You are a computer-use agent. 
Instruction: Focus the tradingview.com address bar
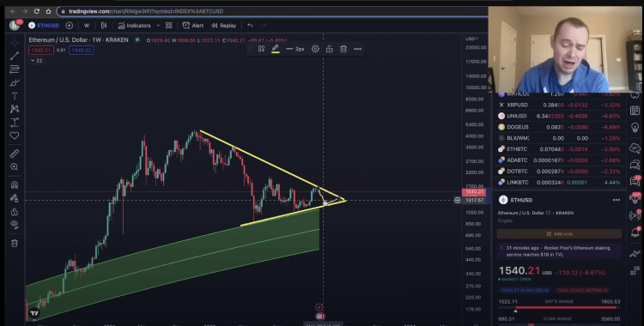click(x=271, y=11)
